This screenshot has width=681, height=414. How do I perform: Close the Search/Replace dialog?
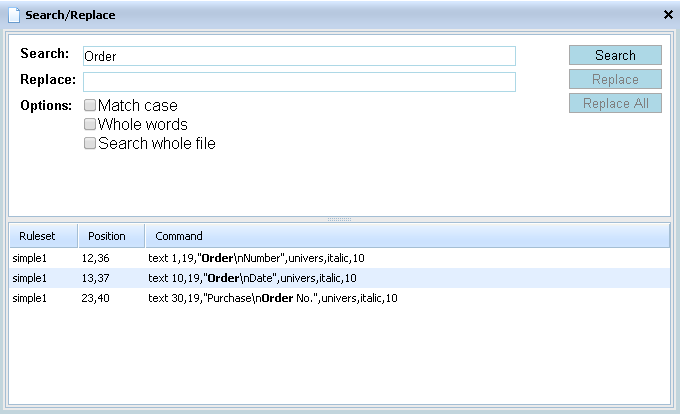668,15
